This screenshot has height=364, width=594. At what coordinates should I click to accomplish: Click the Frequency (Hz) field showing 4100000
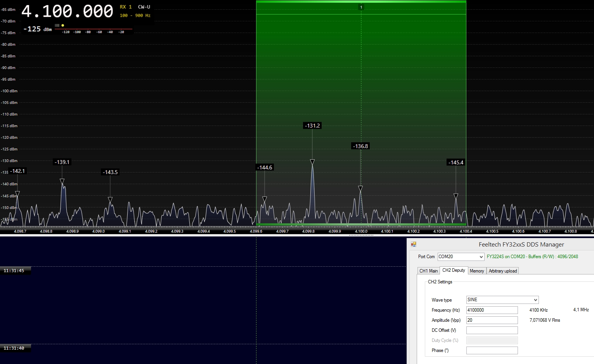(x=492, y=310)
